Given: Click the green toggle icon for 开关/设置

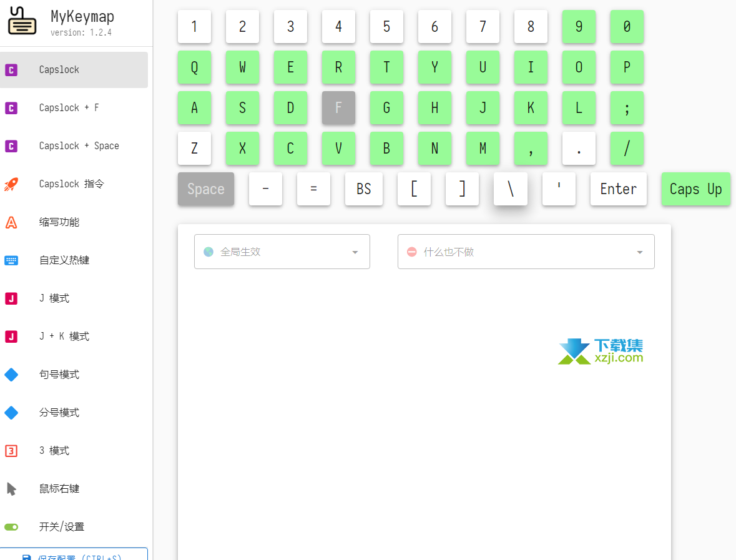Looking at the screenshot, I should click(x=11, y=527).
